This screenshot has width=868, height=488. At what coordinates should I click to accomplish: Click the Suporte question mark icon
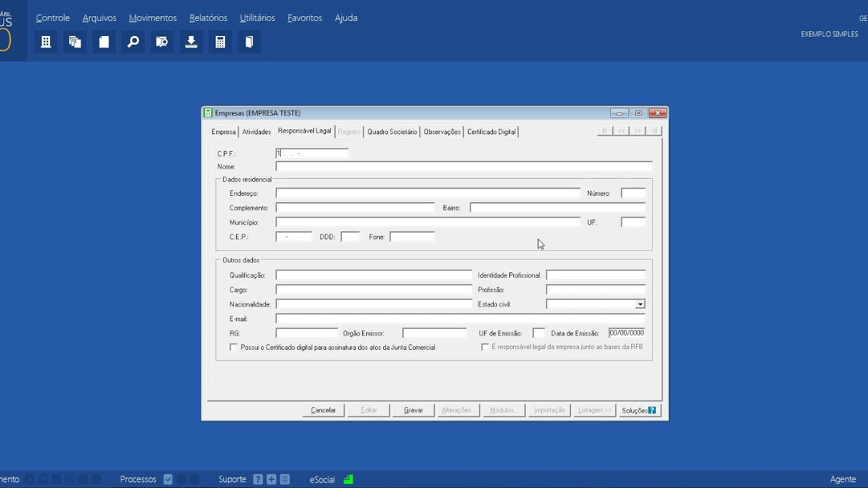(258, 479)
